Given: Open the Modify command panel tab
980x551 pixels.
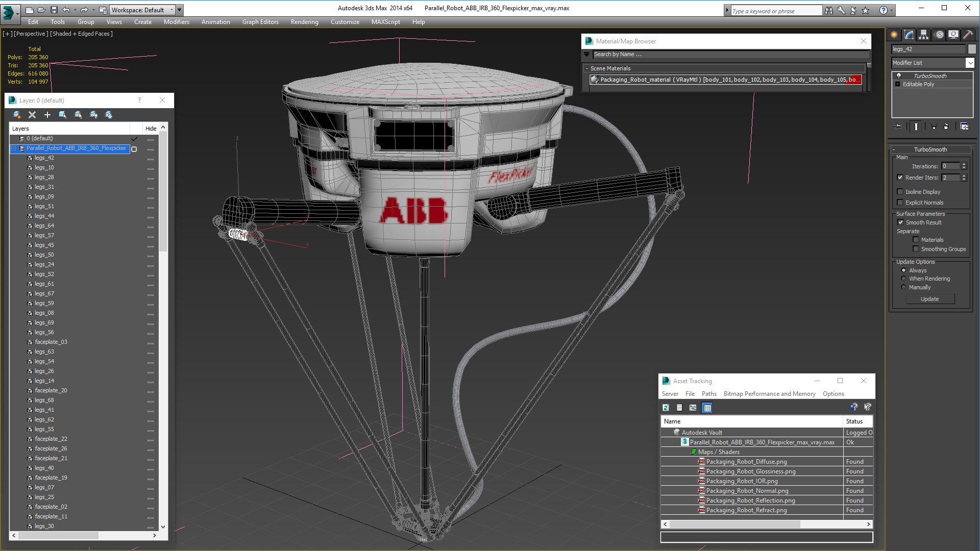Looking at the screenshot, I should [909, 35].
